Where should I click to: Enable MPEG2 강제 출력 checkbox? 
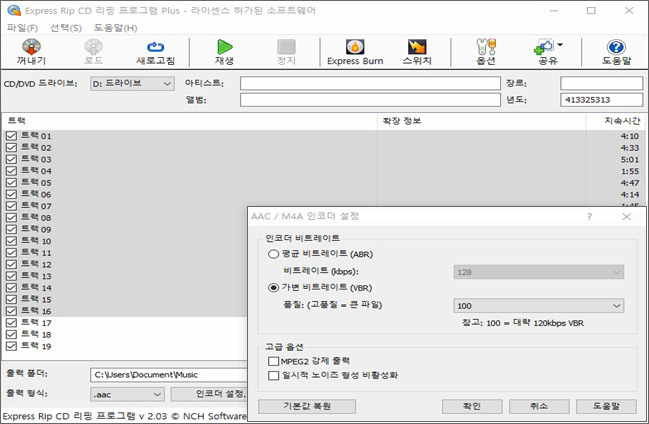pyautogui.click(x=273, y=361)
